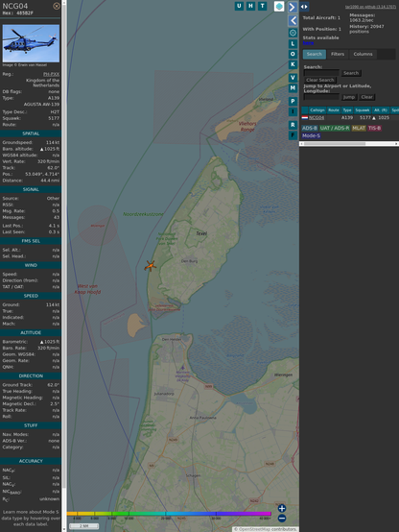Center the map with the crosshair icon
The height and width of the screenshot is (532, 399).
(293, 33)
